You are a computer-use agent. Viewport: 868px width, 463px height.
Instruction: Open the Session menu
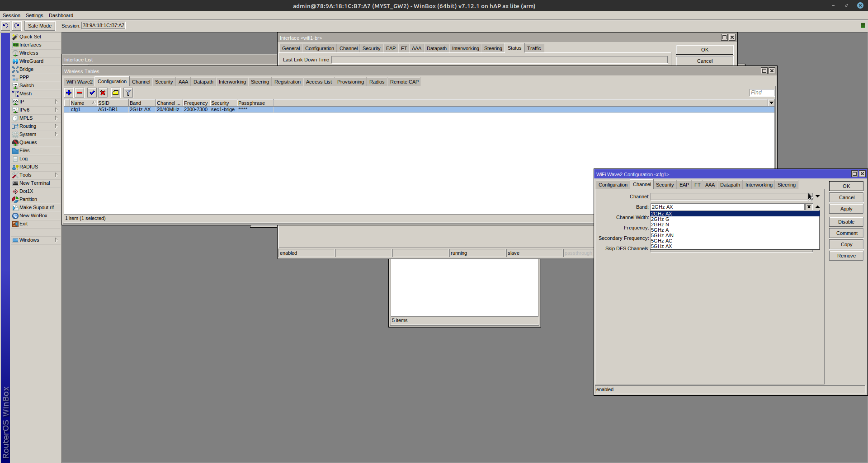[11, 15]
